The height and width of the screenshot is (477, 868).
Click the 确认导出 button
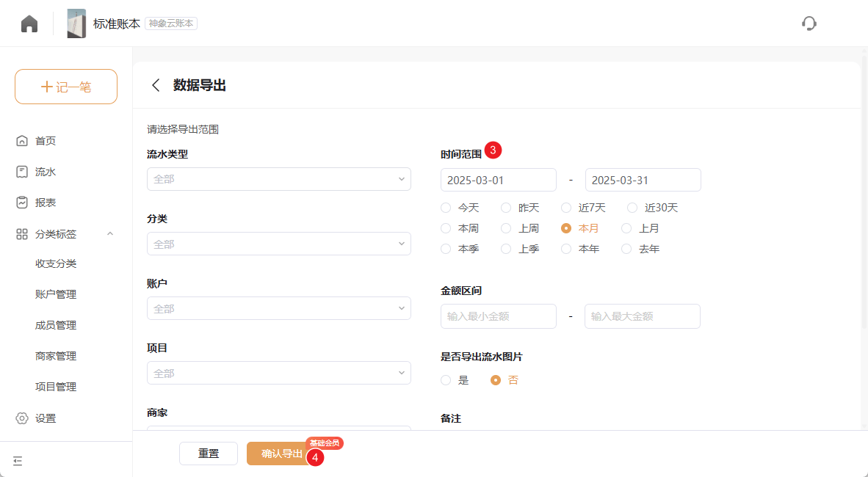(x=282, y=454)
